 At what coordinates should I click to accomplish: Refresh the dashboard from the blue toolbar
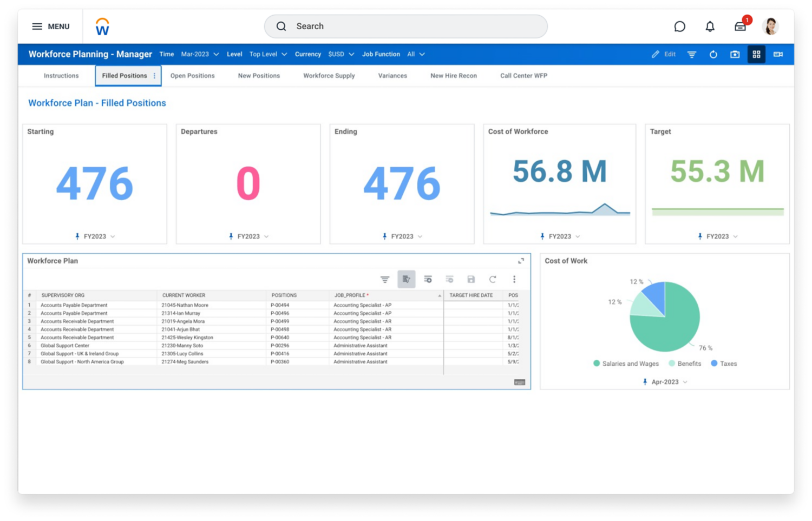(x=713, y=54)
